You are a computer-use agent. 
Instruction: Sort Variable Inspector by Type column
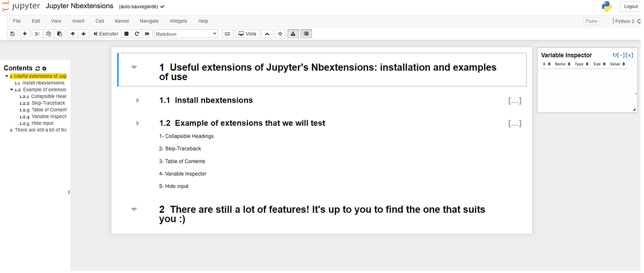[581, 64]
